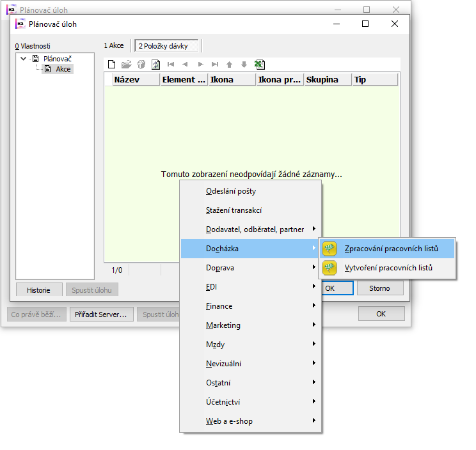This screenshot has width=476, height=450.
Task: Switch to the 1 Akce tab
Action: (114, 45)
